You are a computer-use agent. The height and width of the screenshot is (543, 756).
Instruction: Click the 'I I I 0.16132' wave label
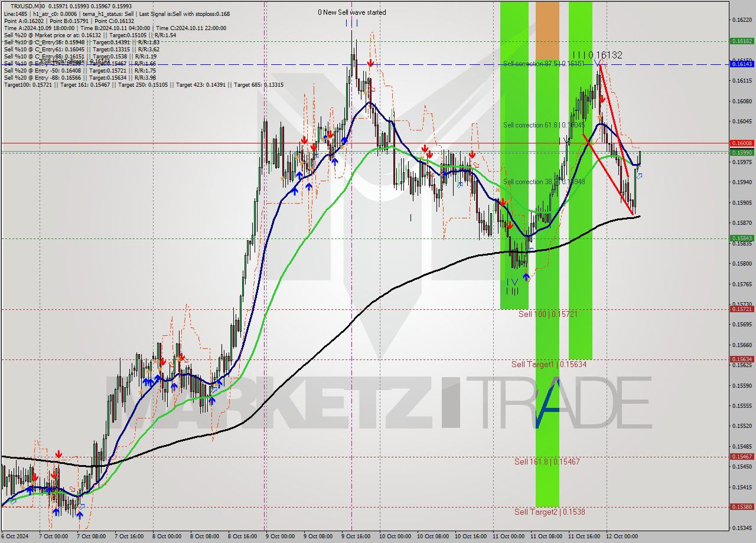597,55
